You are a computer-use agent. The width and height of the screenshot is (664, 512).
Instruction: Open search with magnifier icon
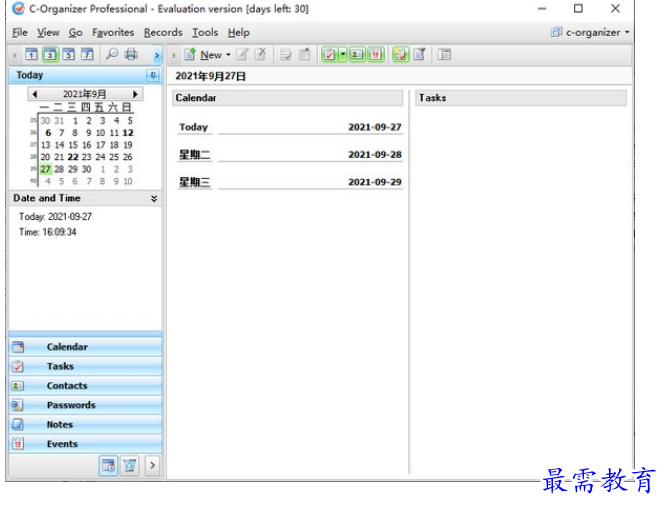point(112,54)
